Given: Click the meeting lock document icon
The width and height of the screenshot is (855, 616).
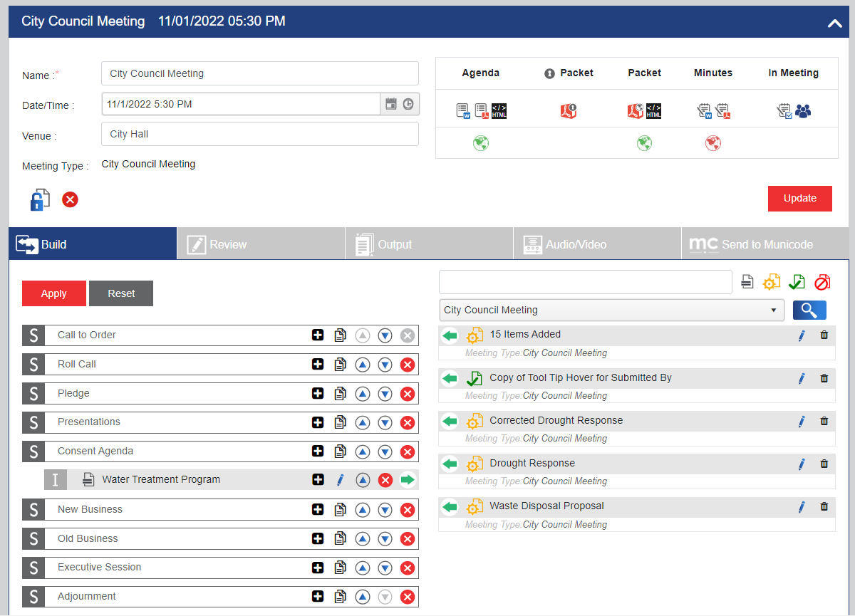Looking at the screenshot, I should [x=40, y=199].
